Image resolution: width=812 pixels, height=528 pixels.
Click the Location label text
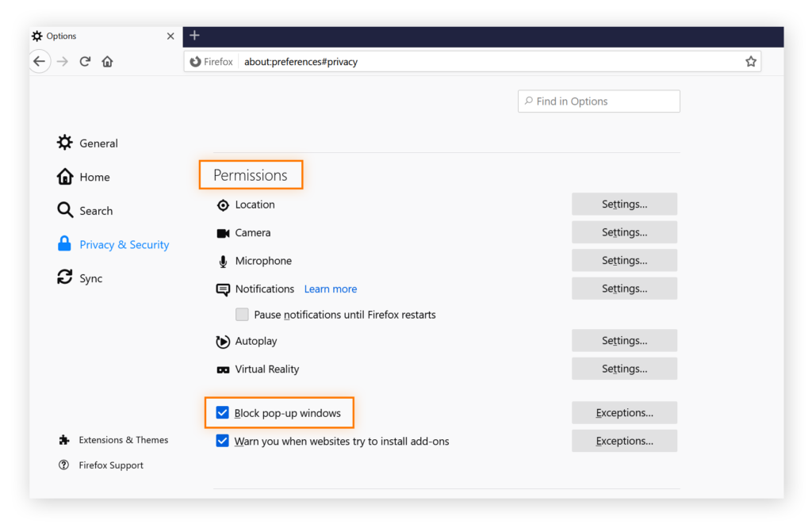pos(255,205)
